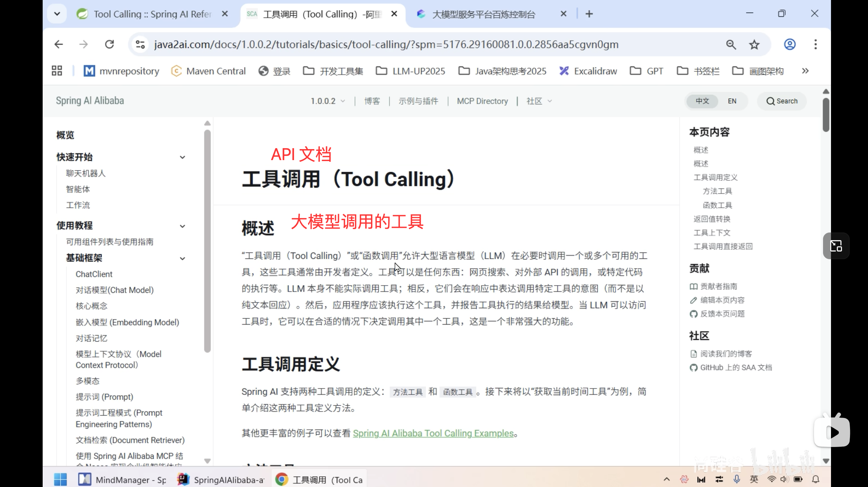This screenshot has width=868, height=487.
Task: Click the Search icon on the docs page
Action: [x=782, y=101]
